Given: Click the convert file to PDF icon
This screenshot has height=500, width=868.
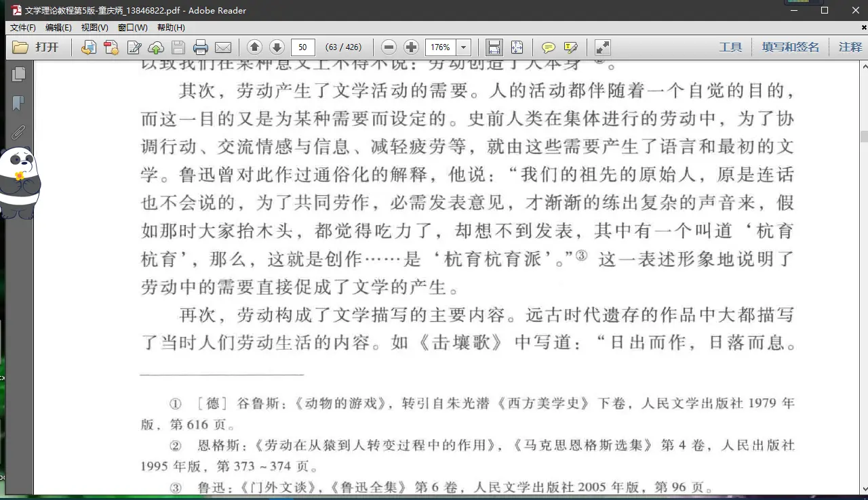Looking at the screenshot, I should (x=89, y=47).
